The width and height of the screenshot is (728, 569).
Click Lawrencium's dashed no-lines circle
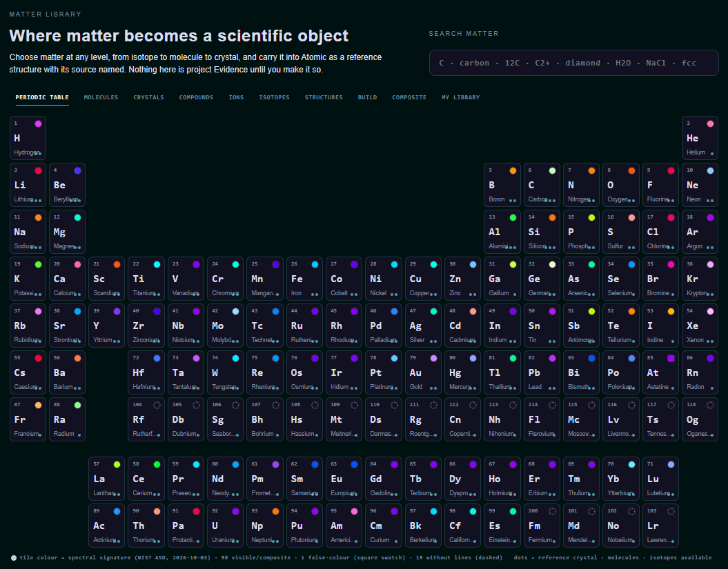pos(671,511)
